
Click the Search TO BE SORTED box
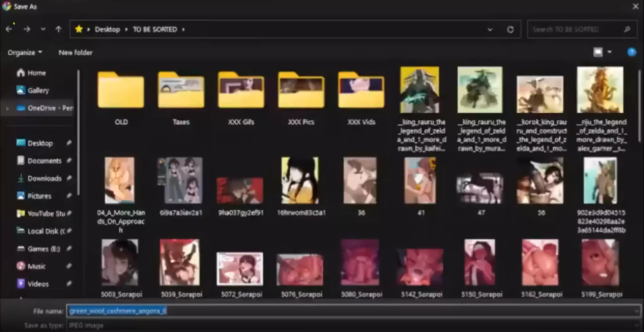point(582,29)
